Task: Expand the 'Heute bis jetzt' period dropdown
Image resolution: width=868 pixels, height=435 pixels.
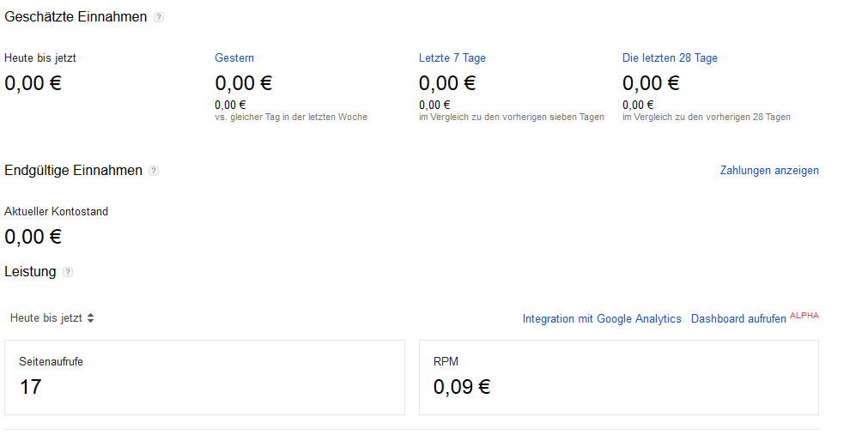Action: (52, 318)
